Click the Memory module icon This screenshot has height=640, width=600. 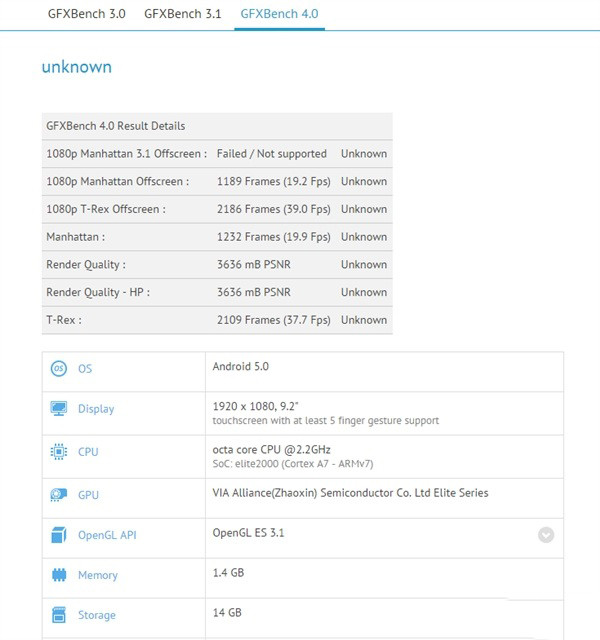59,575
